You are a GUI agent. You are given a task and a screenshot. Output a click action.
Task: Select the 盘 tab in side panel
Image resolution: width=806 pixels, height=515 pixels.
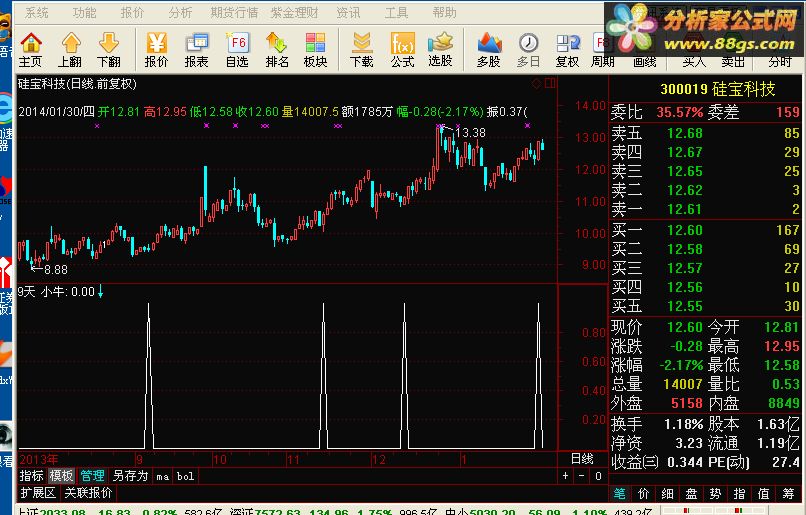(691, 494)
